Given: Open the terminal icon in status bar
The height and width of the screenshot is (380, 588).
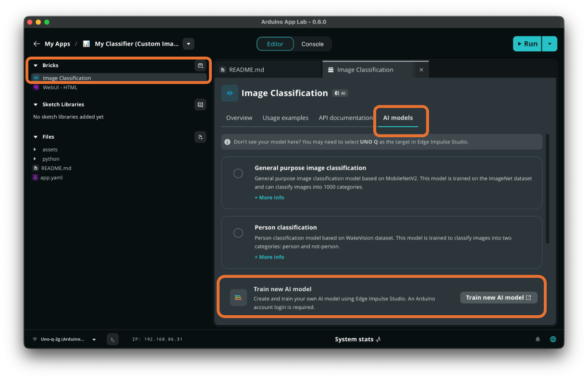Looking at the screenshot, I should (x=112, y=339).
